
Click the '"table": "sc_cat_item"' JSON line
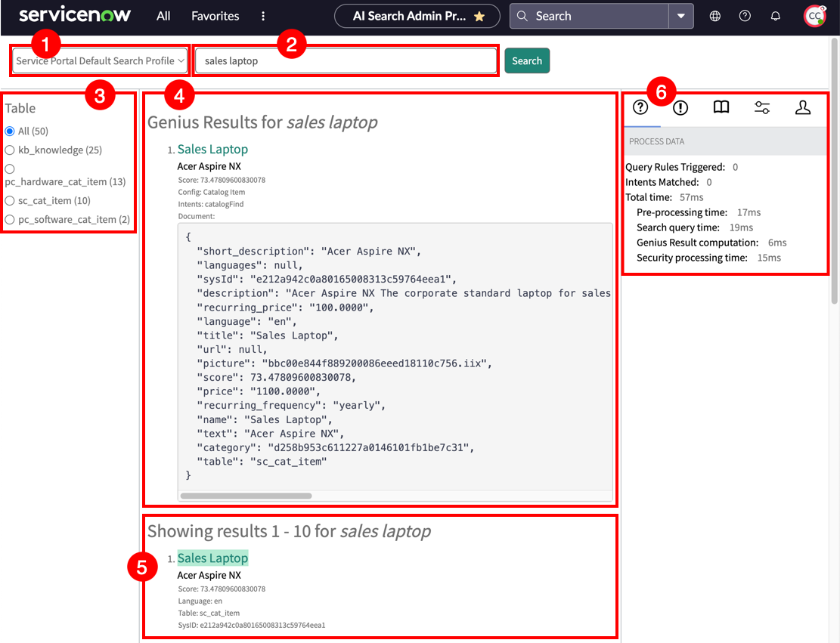pyautogui.click(x=262, y=462)
